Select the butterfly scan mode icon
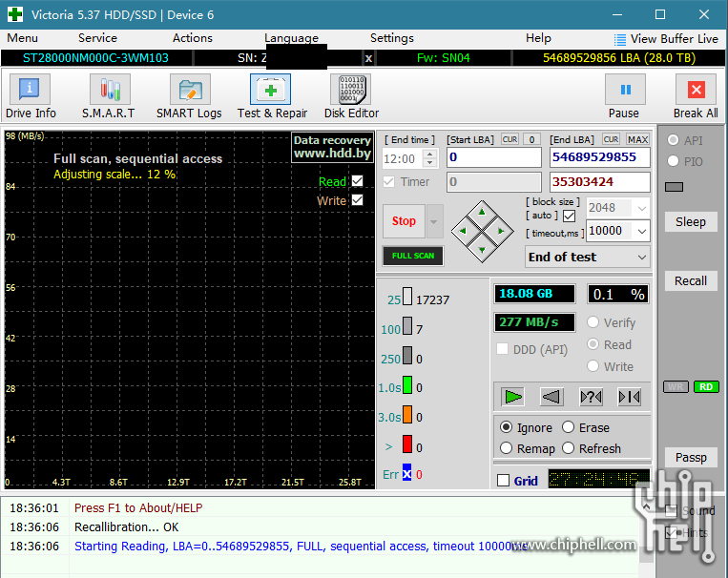 tap(630, 397)
